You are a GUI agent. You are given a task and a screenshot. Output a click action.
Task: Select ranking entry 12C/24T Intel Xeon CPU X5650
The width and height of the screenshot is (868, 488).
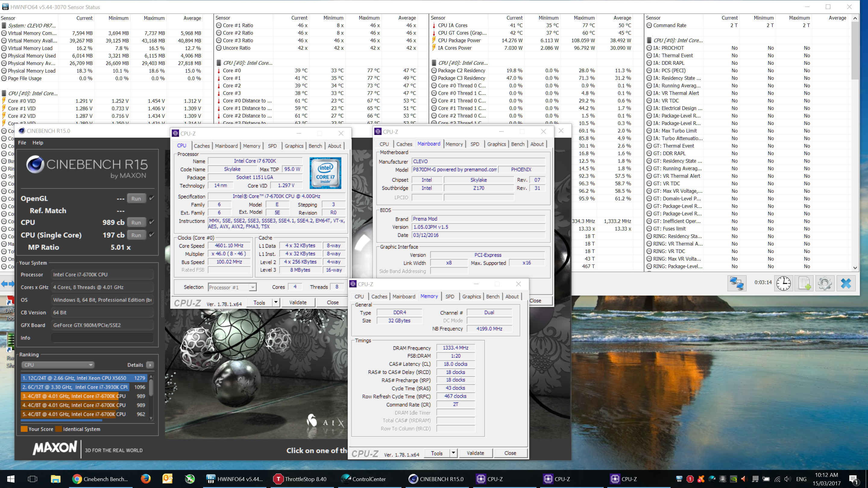tap(84, 378)
